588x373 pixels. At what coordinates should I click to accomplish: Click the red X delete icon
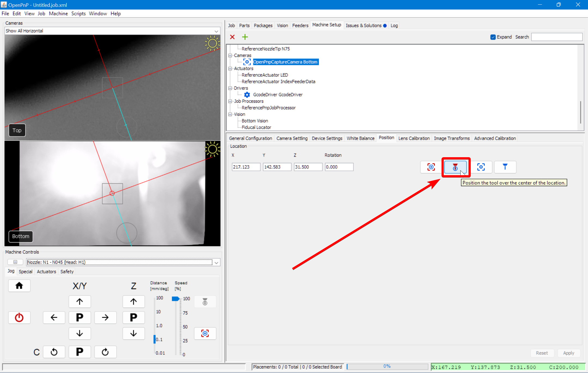click(232, 37)
